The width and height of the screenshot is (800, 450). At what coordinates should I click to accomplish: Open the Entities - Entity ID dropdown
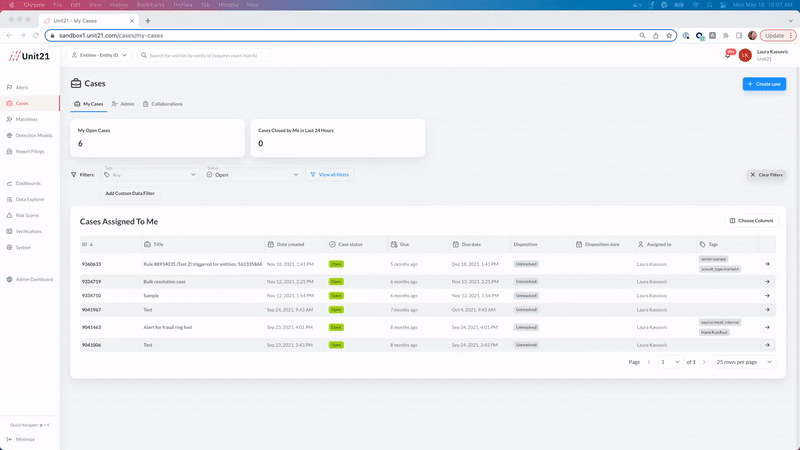click(x=99, y=55)
